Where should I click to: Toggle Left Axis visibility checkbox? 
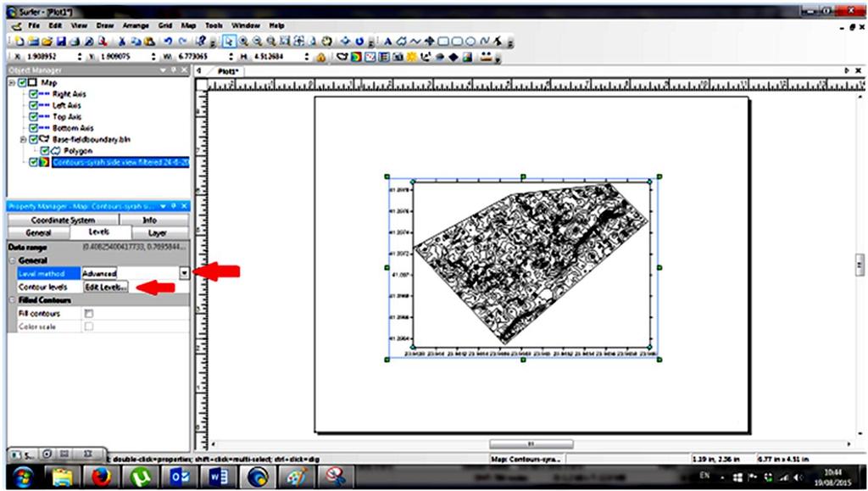tap(34, 105)
